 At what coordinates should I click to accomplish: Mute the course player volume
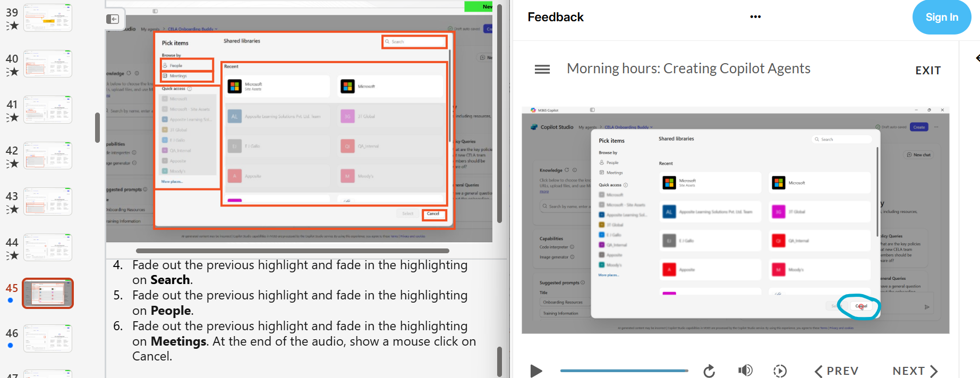tap(745, 371)
